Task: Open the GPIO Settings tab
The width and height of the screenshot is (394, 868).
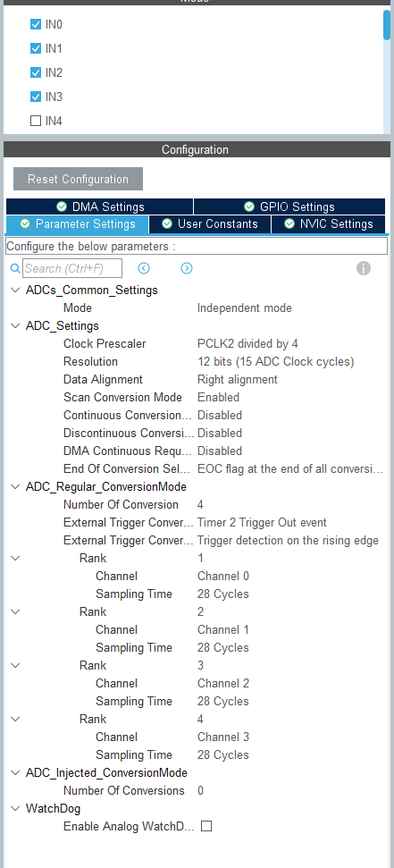Action: tap(289, 206)
